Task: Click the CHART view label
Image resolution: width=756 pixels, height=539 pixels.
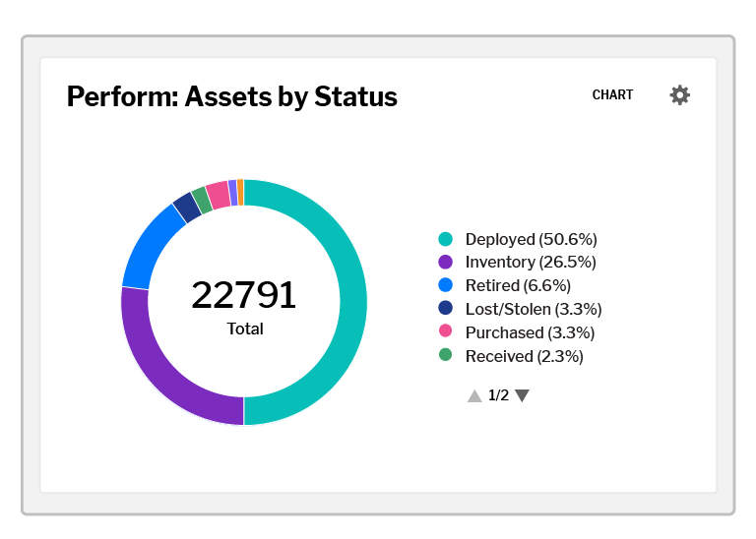Action: [x=612, y=94]
